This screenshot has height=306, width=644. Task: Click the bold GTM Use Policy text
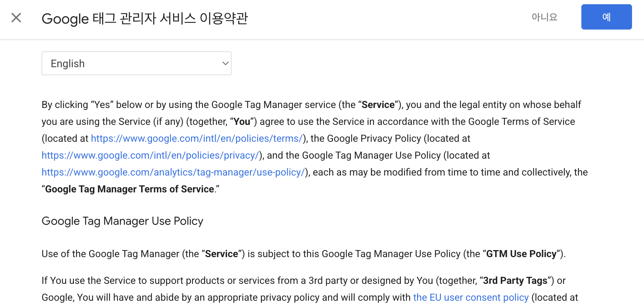pyautogui.click(x=522, y=254)
